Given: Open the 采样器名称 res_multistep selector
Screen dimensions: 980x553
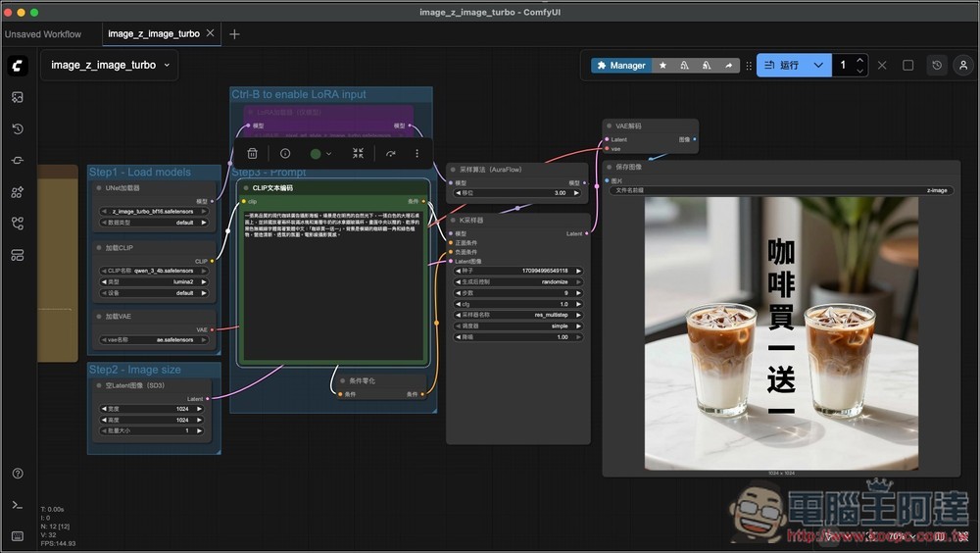Looking at the screenshot, I should 519,315.
